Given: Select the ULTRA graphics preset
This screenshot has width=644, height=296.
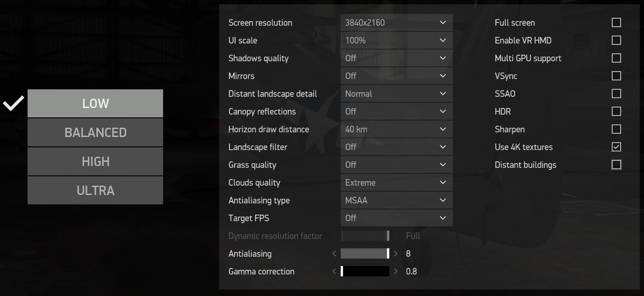Looking at the screenshot, I should coord(95,190).
